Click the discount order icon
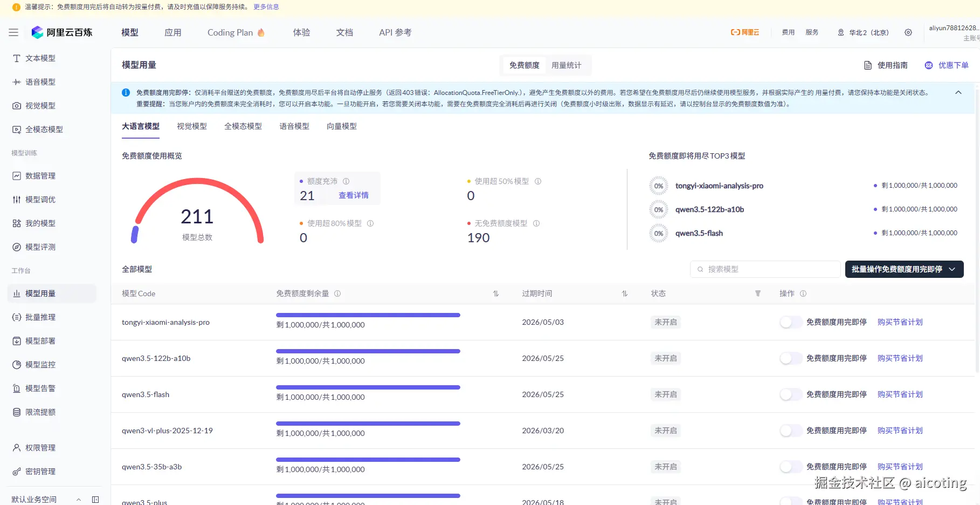 tap(929, 65)
